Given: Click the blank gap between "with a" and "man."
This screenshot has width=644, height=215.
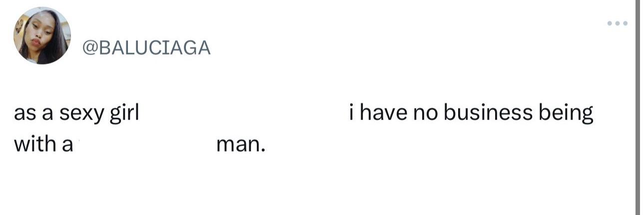Looking at the screenshot, I should point(145,144).
